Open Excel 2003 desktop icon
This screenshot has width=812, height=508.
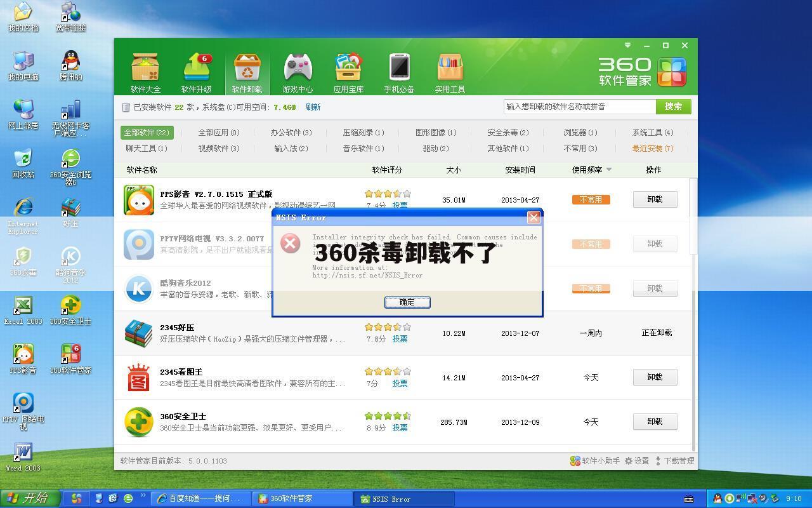point(23,310)
